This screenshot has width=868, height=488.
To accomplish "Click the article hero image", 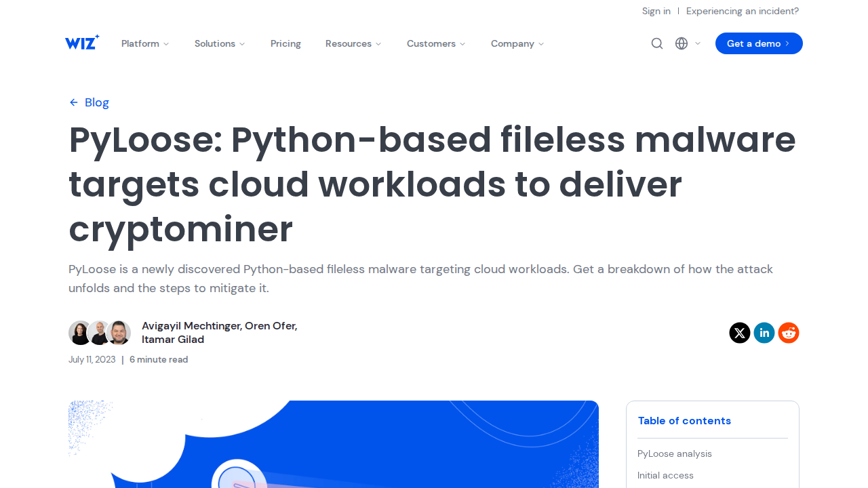I will click(334, 444).
